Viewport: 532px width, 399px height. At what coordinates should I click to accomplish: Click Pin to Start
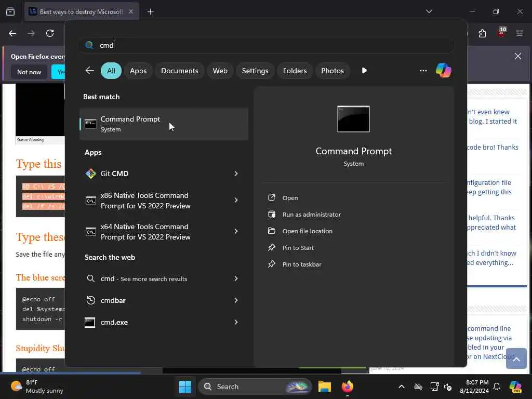(x=298, y=248)
